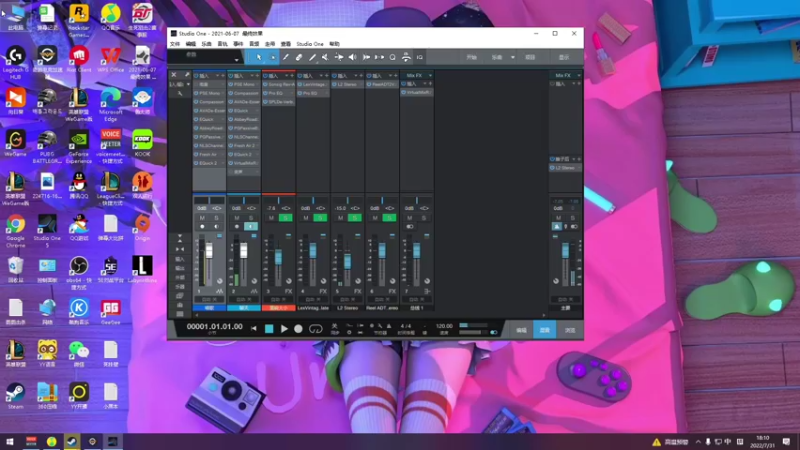Open the Windows Start menu

[10, 441]
